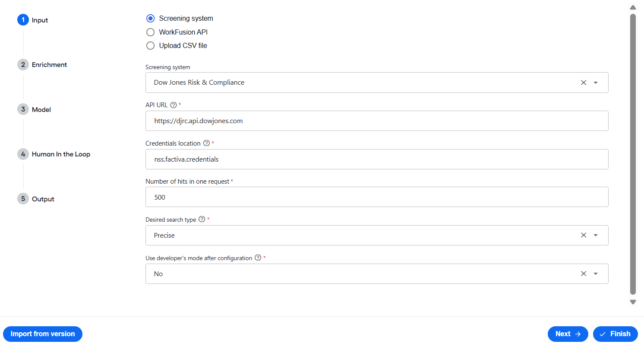Click the scroll down arrow icon
Viewport: 644px width, 347px height.
pos(633,302)
